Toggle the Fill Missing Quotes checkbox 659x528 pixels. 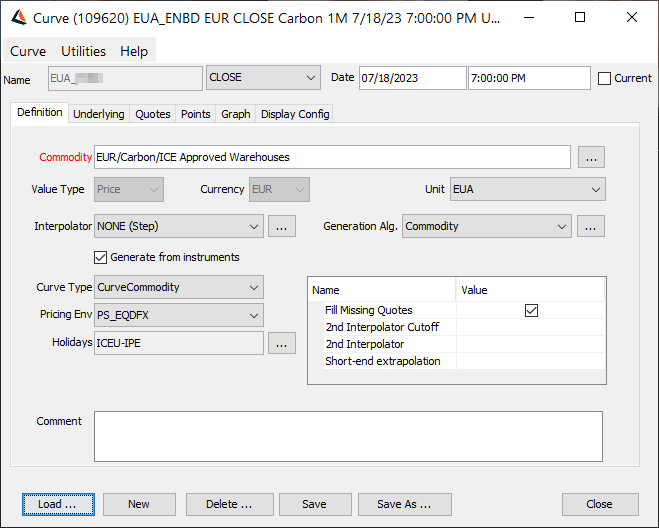point(531,310)
